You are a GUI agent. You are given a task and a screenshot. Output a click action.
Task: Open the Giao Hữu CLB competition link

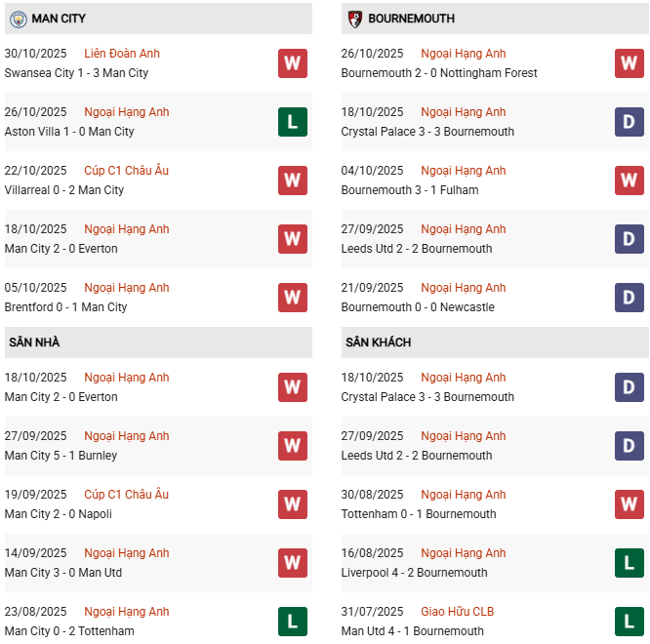(x=457, y=612)
